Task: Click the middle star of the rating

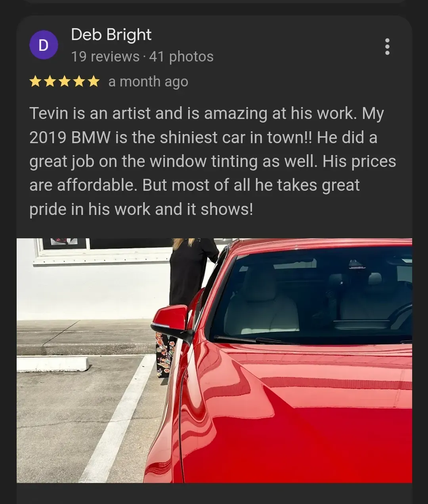Action: tap(65, 82)
